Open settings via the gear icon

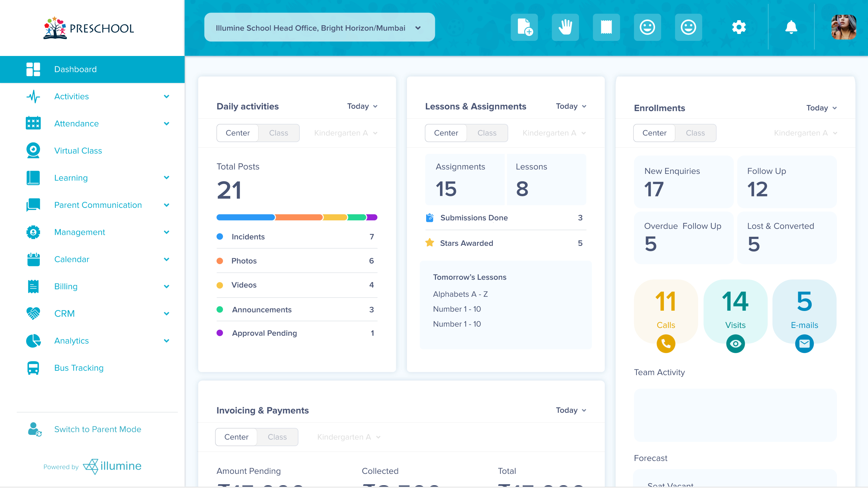739,27
